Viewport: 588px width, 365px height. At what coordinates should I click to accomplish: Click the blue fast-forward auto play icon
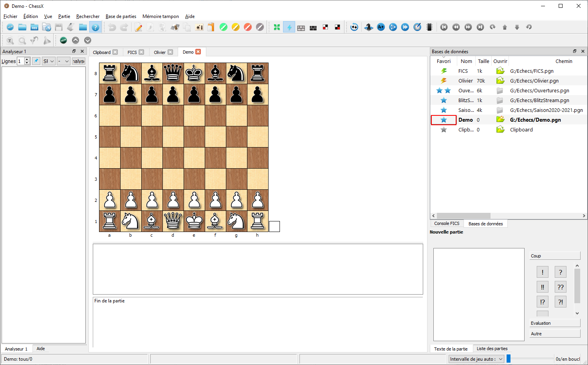tap(405, 27)
